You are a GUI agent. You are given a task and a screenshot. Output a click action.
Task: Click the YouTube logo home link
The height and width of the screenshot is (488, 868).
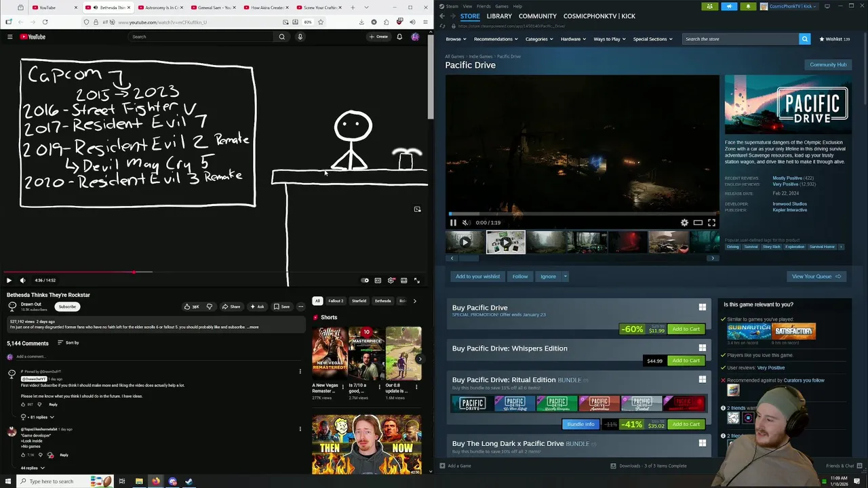click(x=33, y=37)
